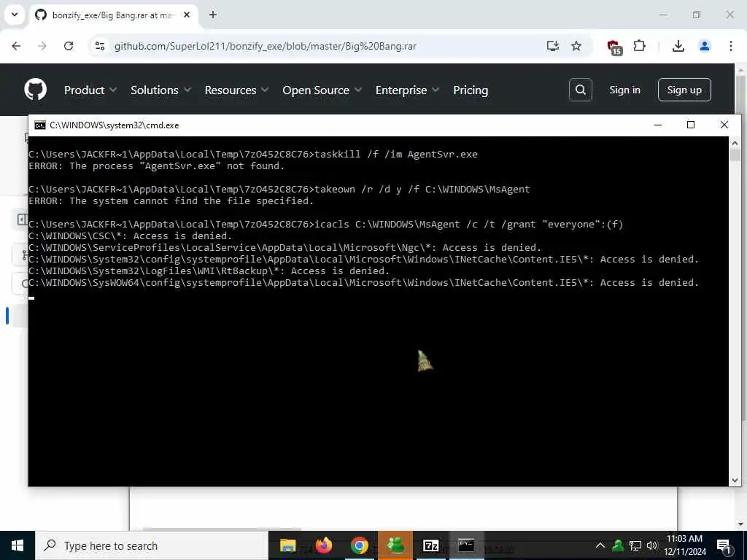Screen dimensions: 747x560
Task: Focus the Chrome address bar URL
Action: click(265, 46)
